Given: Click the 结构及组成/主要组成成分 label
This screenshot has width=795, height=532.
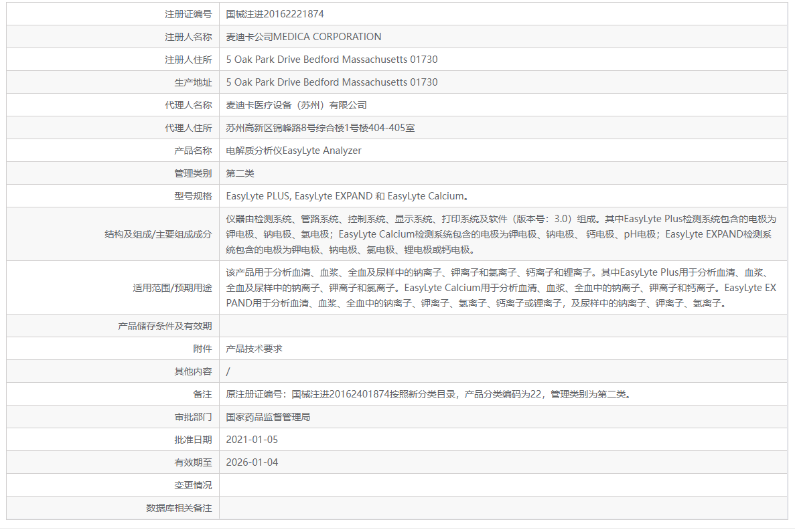Looking at the screenshot, I should 157,235.
